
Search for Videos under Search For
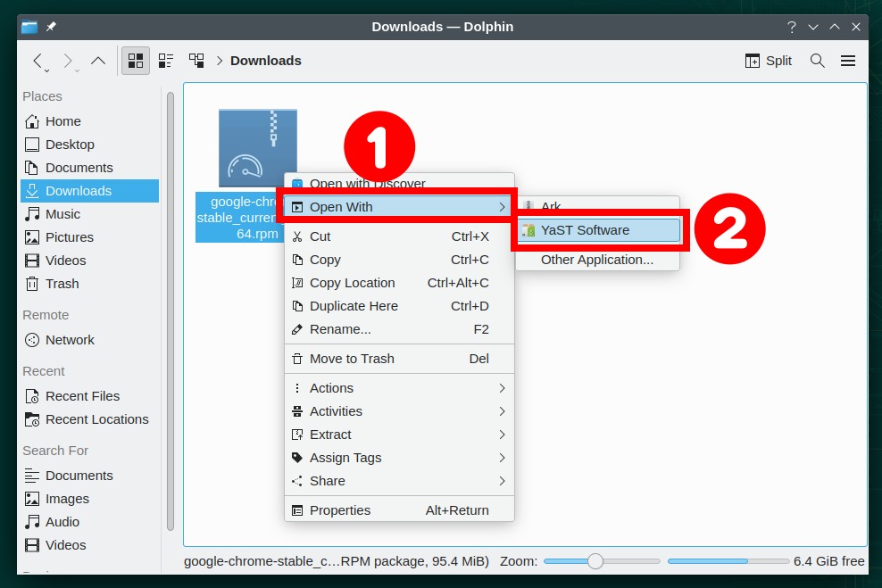coord(90,545)
